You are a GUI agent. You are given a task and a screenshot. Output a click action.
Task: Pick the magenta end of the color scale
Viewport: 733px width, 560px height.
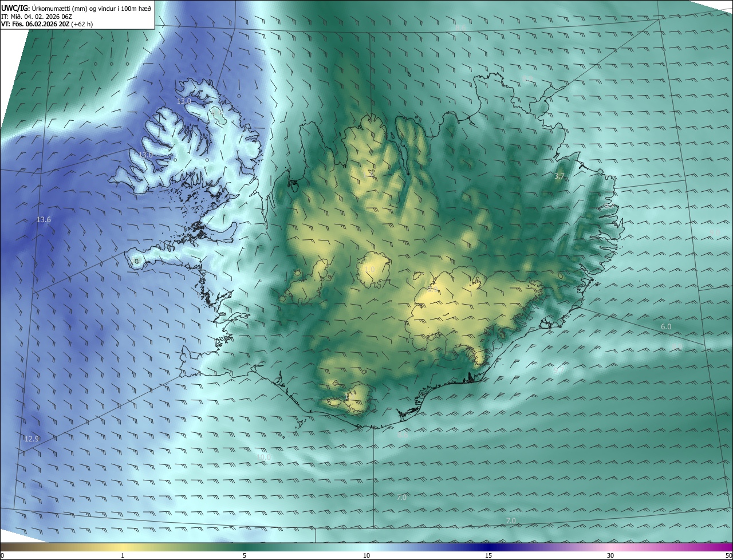[x=724, y=547]
